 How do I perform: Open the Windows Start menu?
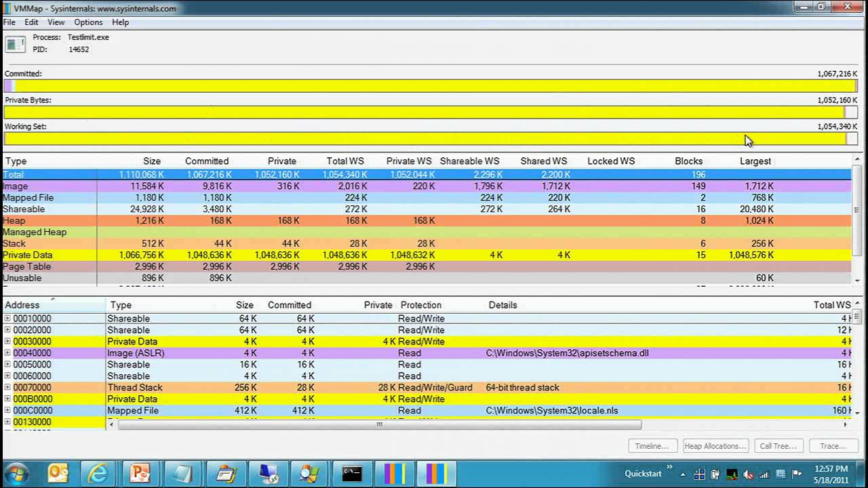coord(16,473)
